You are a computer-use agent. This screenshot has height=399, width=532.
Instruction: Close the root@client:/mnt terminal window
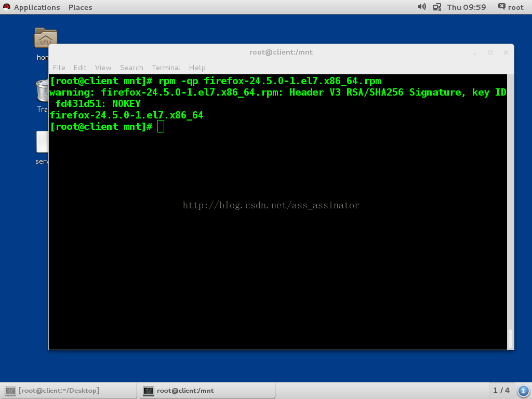[506, 52]
